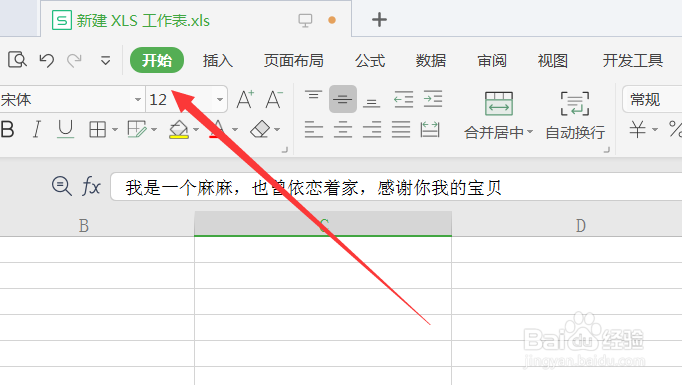Open alignment settings dialog launcher
682x385 pixels.
[607, 150]
